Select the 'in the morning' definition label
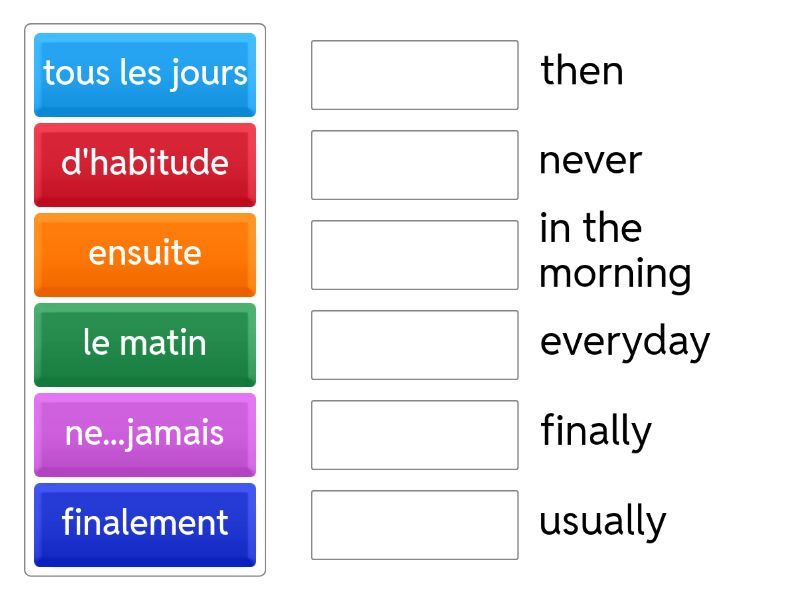Viewport: 800px width, 600px height. click(x=614, y=251)
